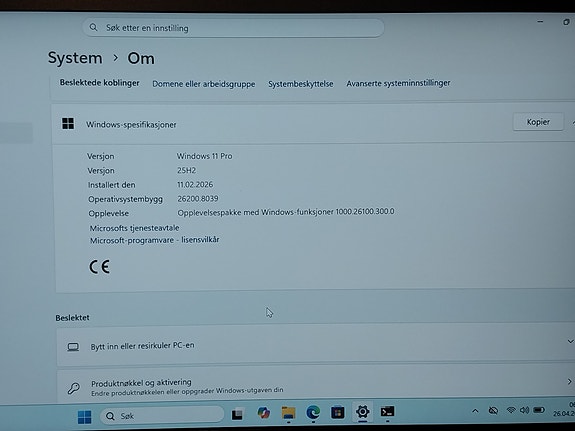Focus the 'Søk etter en innstilling' search field
The width and height of the screenshot is (575, 431).
click(233, 28)
